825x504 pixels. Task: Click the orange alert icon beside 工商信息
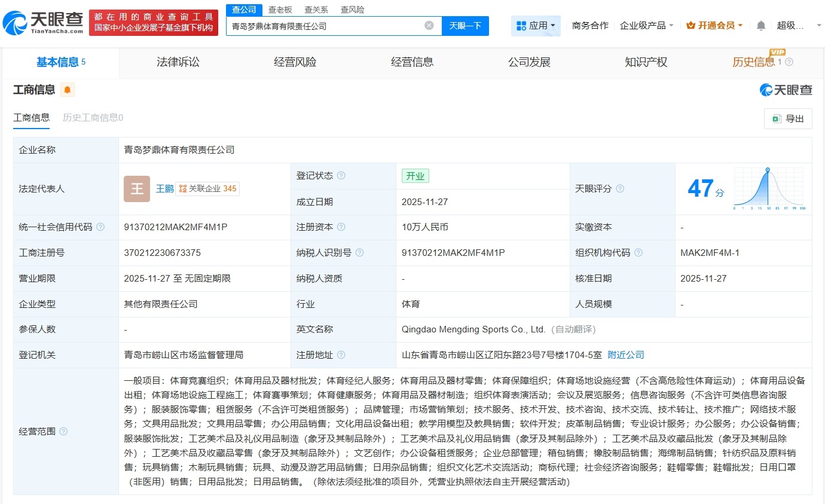(x=66, y=89)
